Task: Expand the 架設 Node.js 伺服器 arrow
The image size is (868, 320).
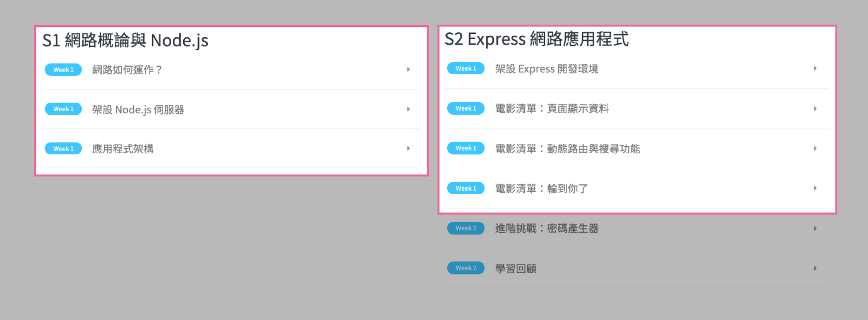Action: pyautogui.click(x=408, y=109)
